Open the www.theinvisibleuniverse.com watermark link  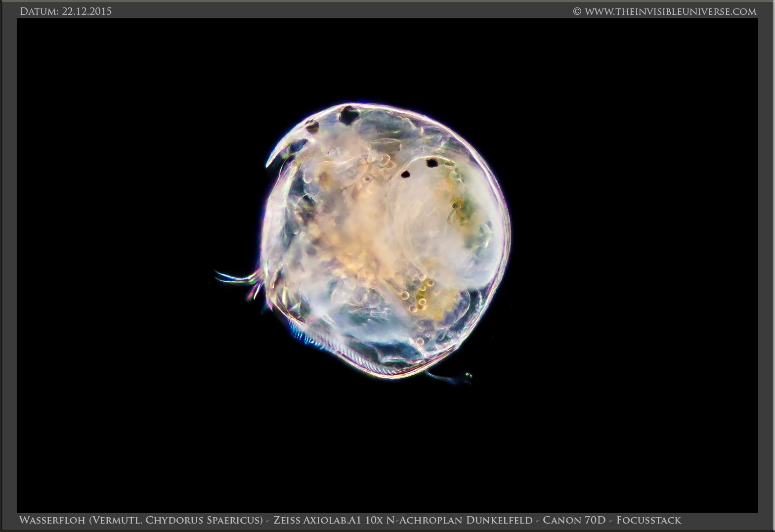[670, 11]
